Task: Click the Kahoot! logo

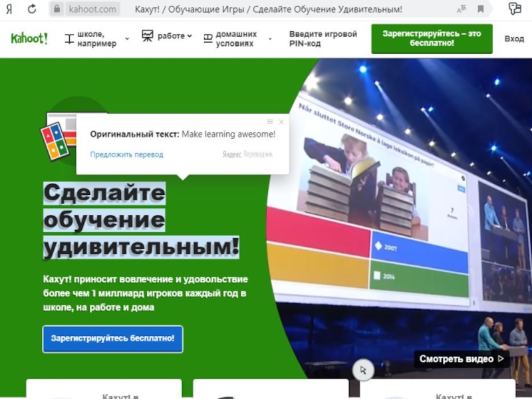Action: 29,39
